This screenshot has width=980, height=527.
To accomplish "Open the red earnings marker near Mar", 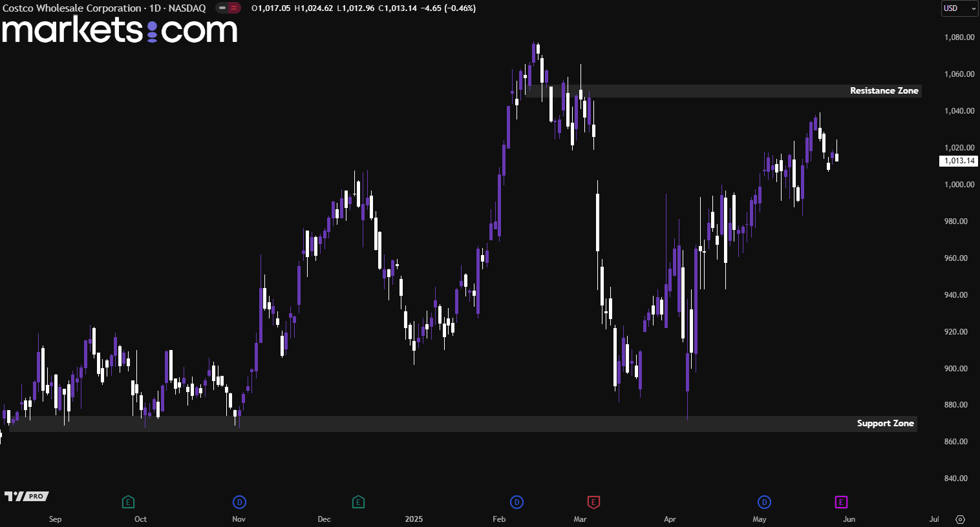I will (593, 502).
